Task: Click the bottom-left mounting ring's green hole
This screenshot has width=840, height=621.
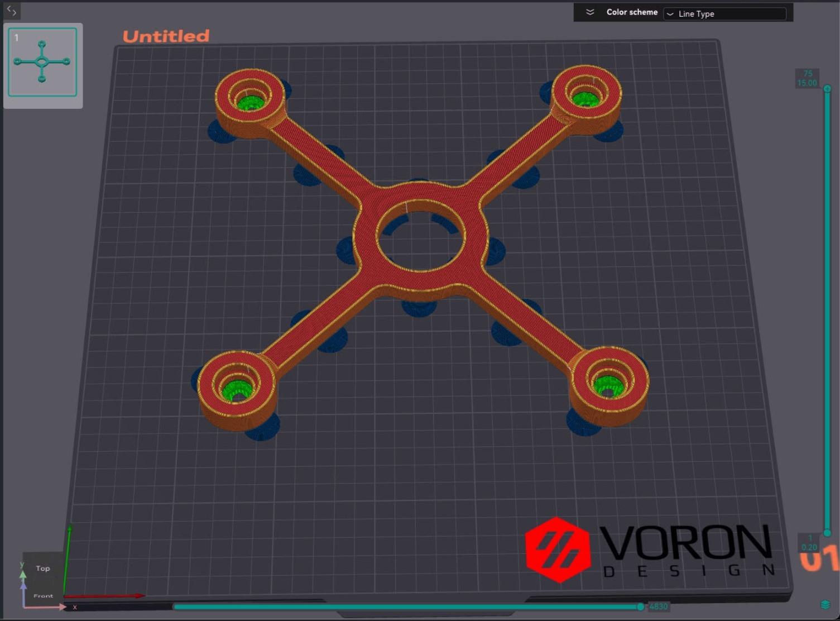Action: 236,389
